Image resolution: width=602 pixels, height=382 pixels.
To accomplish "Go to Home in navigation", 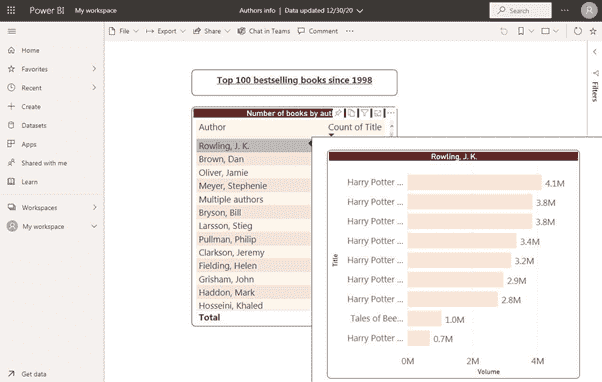I will (30, 50).
